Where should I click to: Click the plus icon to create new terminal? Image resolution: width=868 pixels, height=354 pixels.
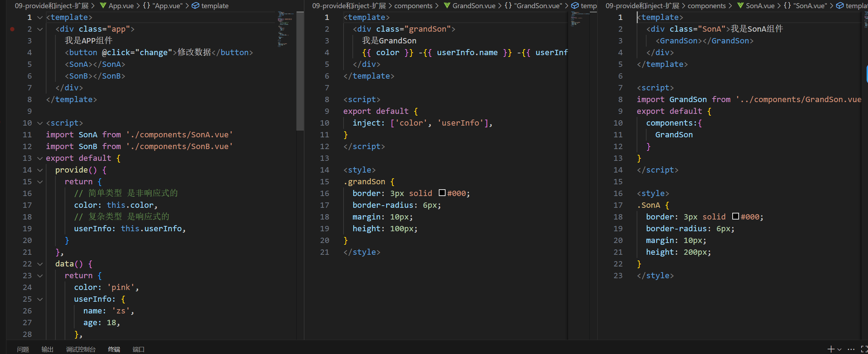click(831, 349)
